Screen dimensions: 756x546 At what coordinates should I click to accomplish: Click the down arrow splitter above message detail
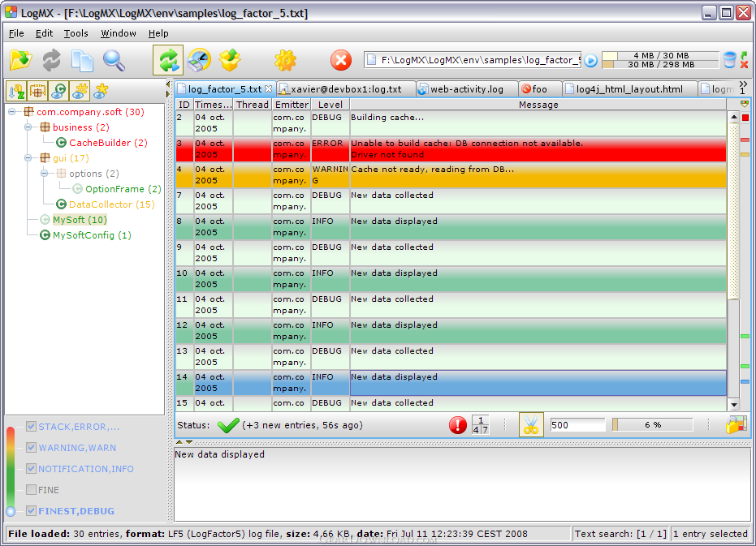pos(189,442)
